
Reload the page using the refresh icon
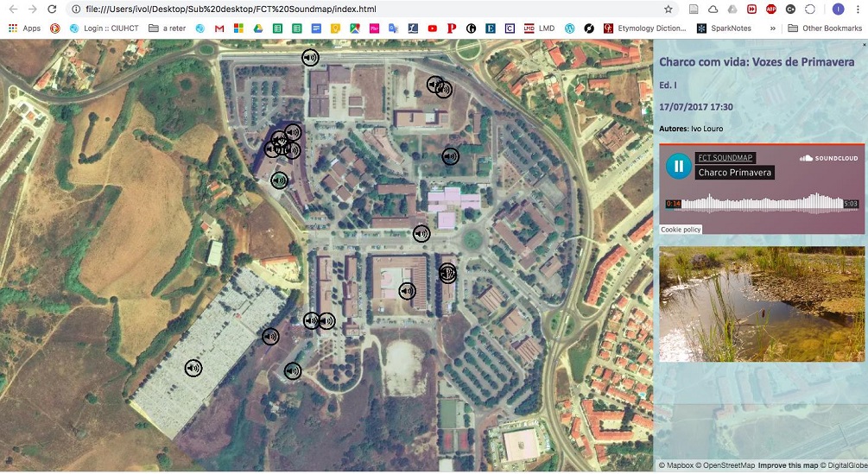(x=52, y=9)
